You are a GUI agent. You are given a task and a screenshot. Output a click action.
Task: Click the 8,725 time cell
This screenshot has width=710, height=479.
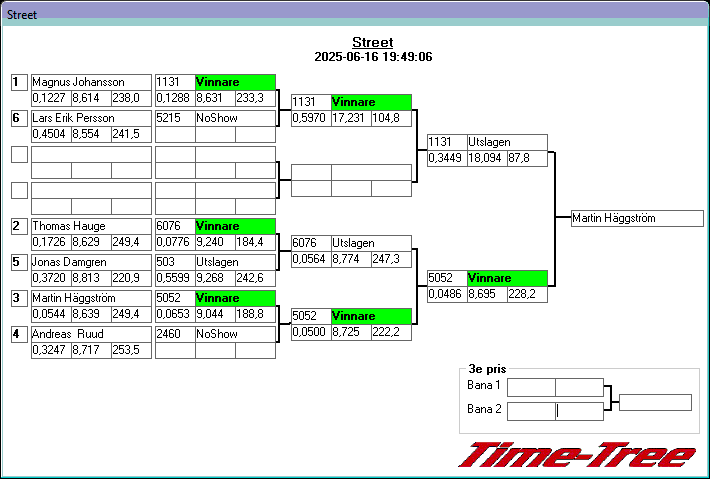click(351, 332)
